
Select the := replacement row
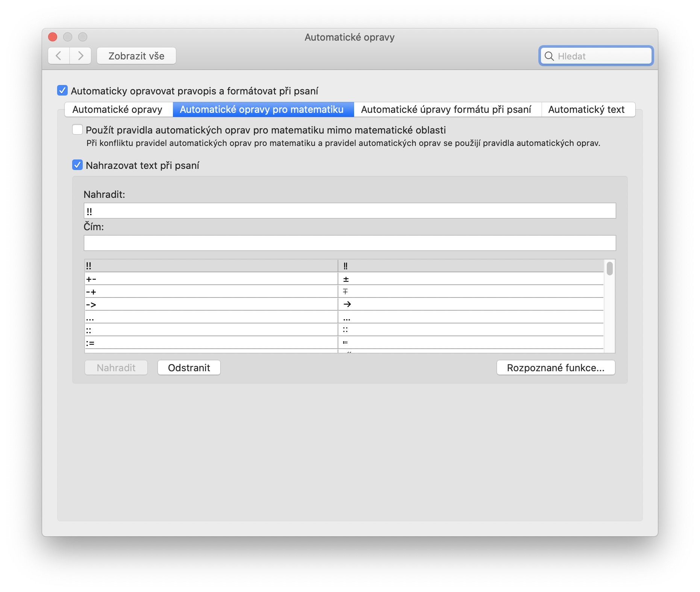tap(211, 343)
